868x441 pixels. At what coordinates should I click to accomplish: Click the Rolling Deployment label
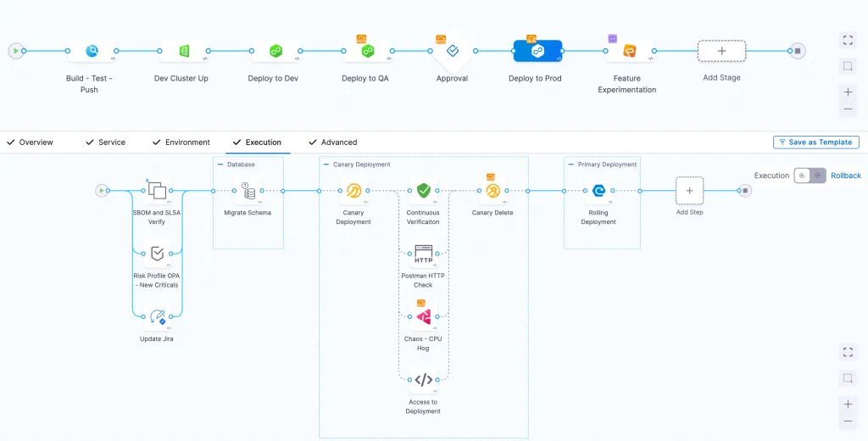tap(598, 217)
